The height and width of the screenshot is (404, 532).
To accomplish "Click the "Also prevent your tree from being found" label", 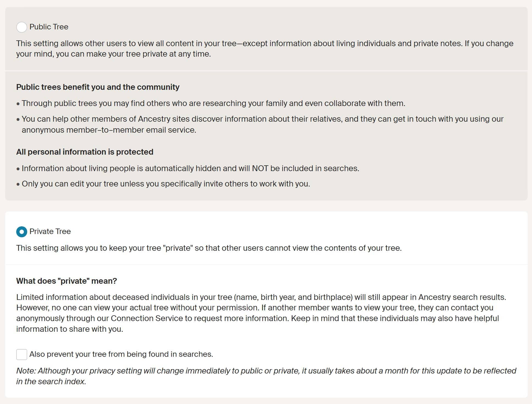I will [x=121, y=354].
